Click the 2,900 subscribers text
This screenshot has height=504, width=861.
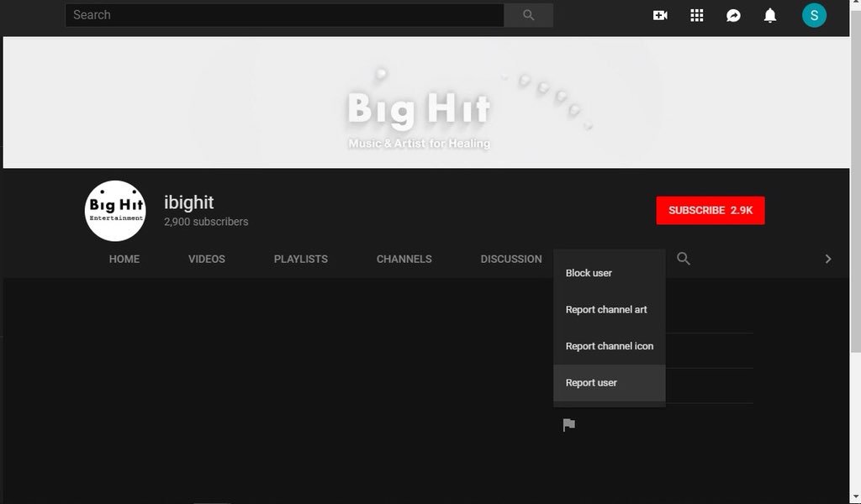click(x=206, y=222)
